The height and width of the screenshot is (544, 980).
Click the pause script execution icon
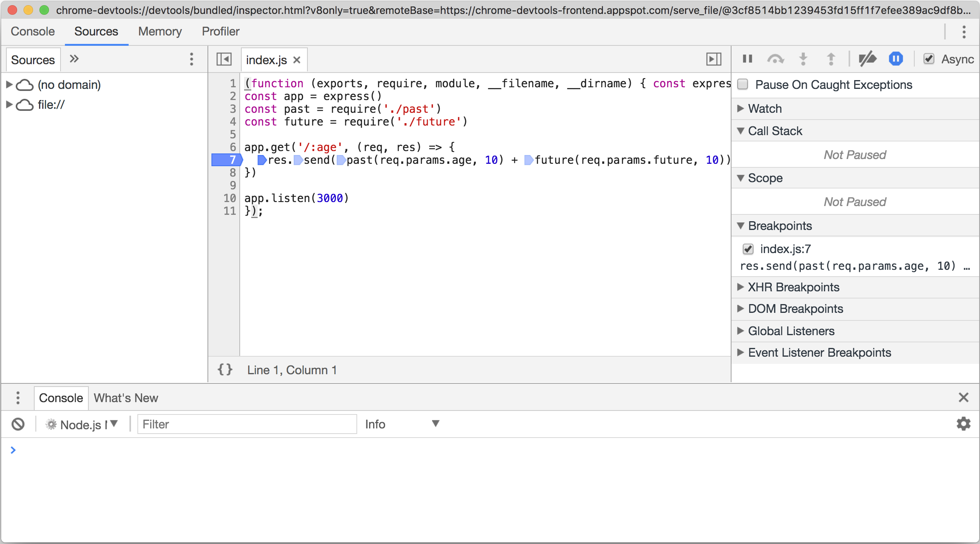(x=747, y=59)
